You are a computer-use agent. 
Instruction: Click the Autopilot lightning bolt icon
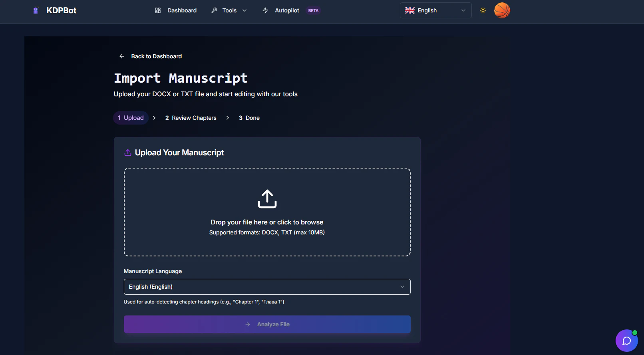pyautogui.click(x=265, y=10)
